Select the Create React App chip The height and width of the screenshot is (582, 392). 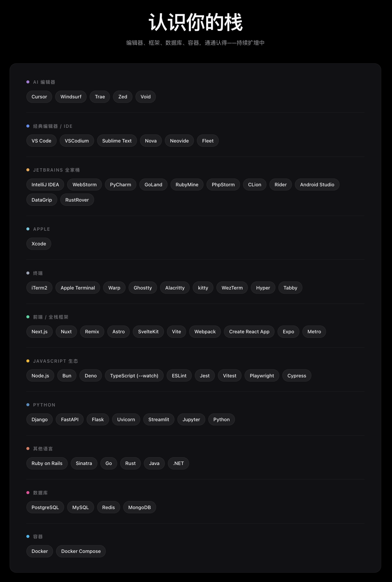(249, 331)
